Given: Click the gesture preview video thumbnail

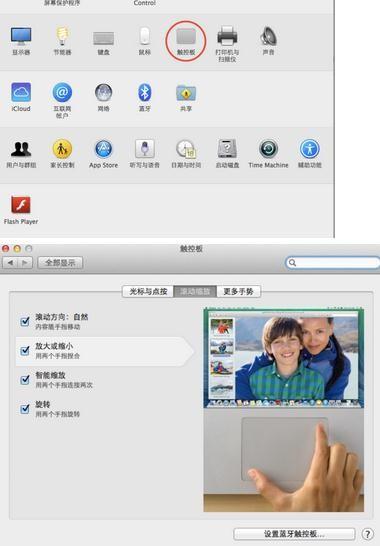Looking at the screenshot, I should [284, 410].
